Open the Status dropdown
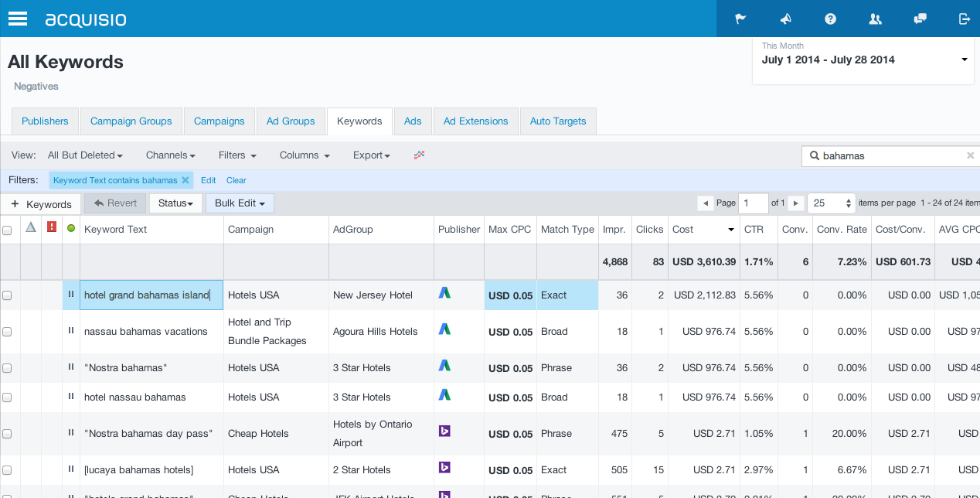980x498 pixels. [x=175, y=203]
